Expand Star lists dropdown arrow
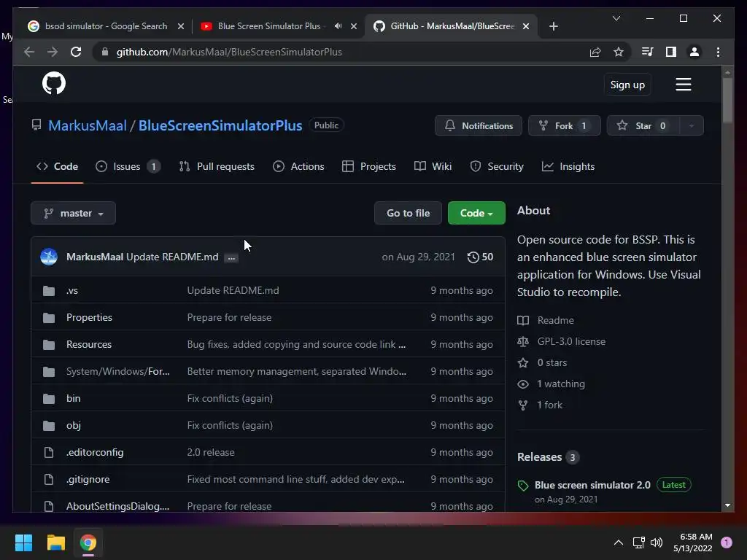747x560 pixels. point(692,125)
